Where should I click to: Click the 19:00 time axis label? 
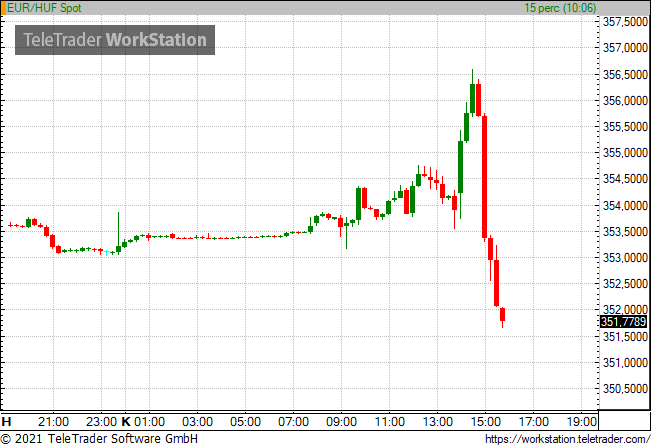point(582,422)
